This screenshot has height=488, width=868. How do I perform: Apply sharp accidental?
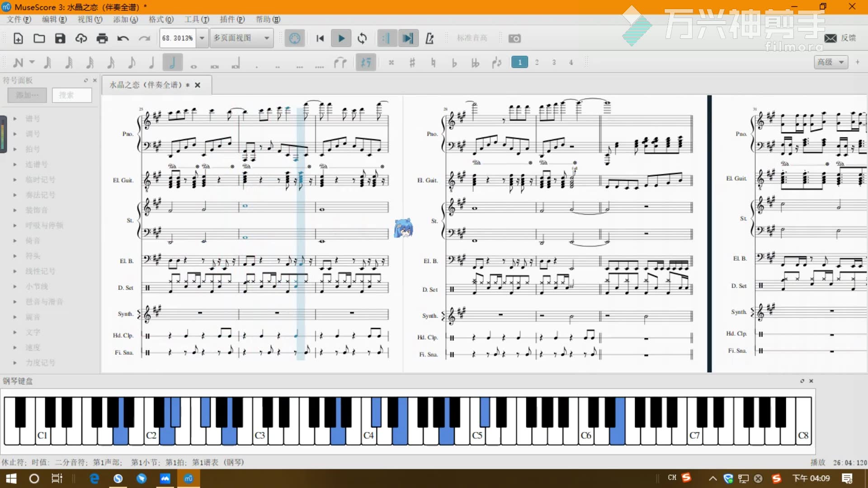tap(412, 62)
